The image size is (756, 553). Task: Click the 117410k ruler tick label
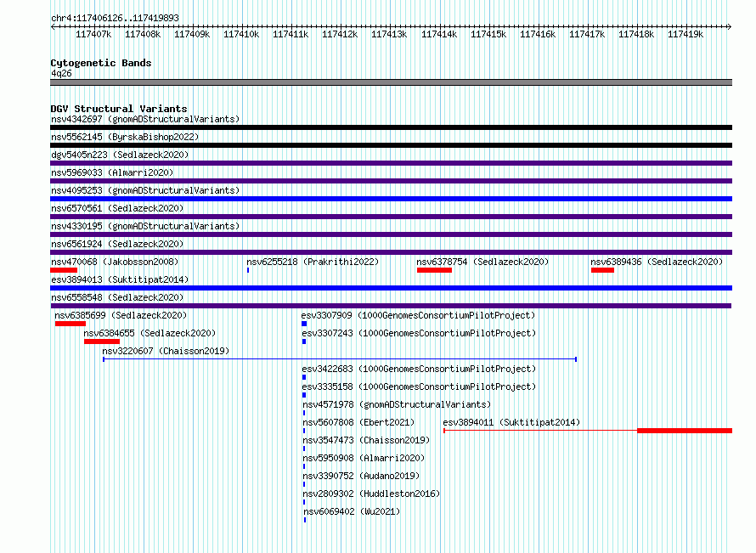(241, 34)
